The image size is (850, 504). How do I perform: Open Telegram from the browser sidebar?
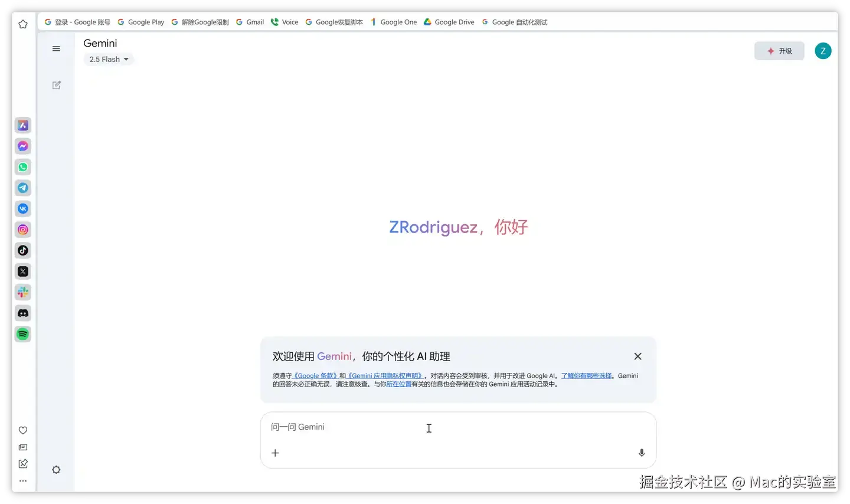23,188
